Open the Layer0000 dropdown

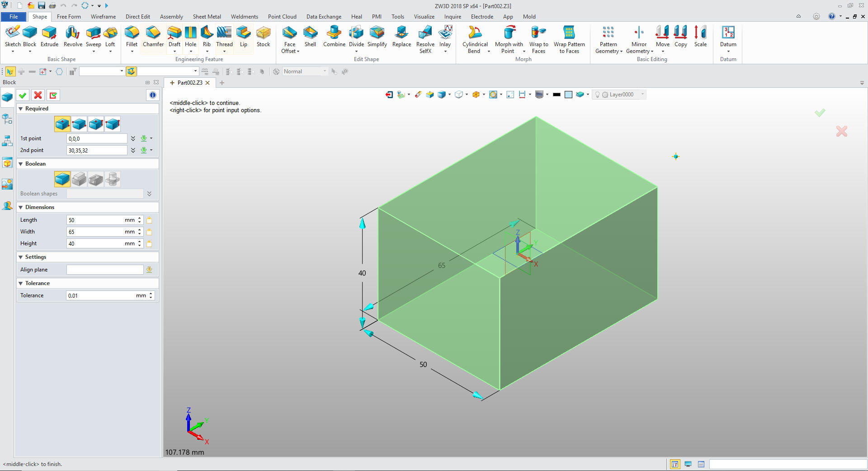point(642,95)
